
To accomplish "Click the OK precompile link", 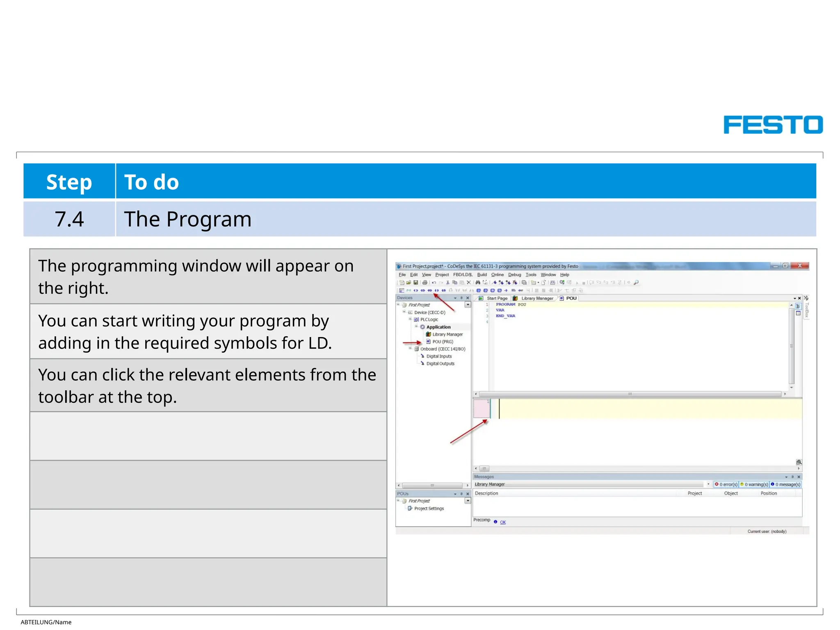I will click(503, 522).
